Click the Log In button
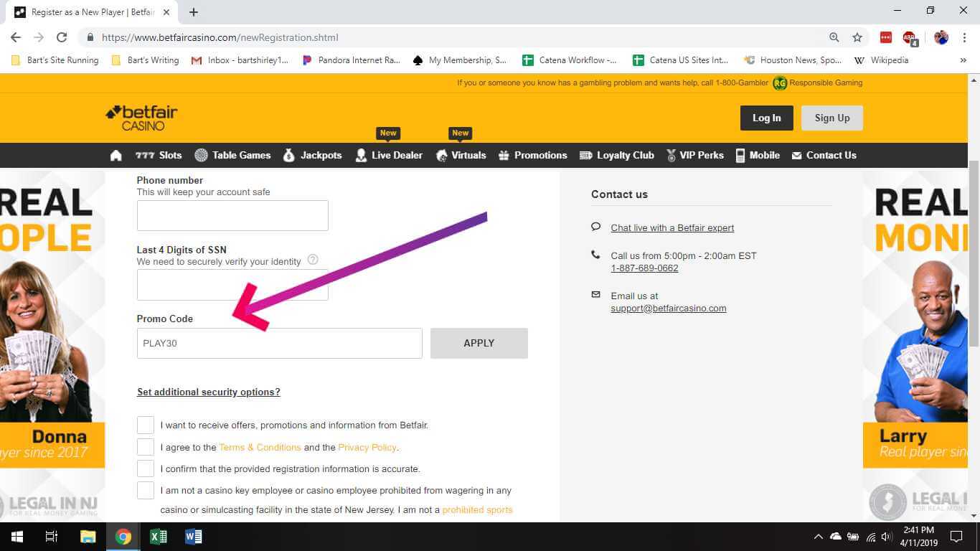Viewport: 980px width, 551px height. pos(766,118)
